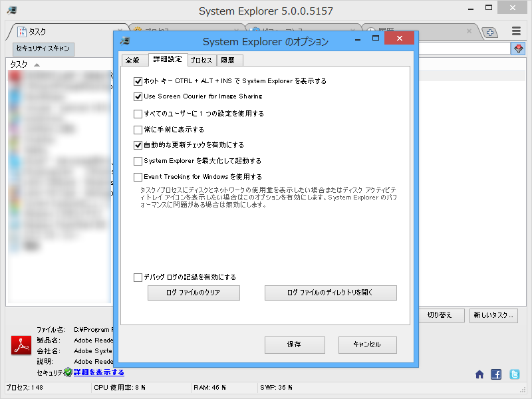Open the 履歴 tab in the options dialog
This screenshot has height=399, width=532.
coord(229,59)
